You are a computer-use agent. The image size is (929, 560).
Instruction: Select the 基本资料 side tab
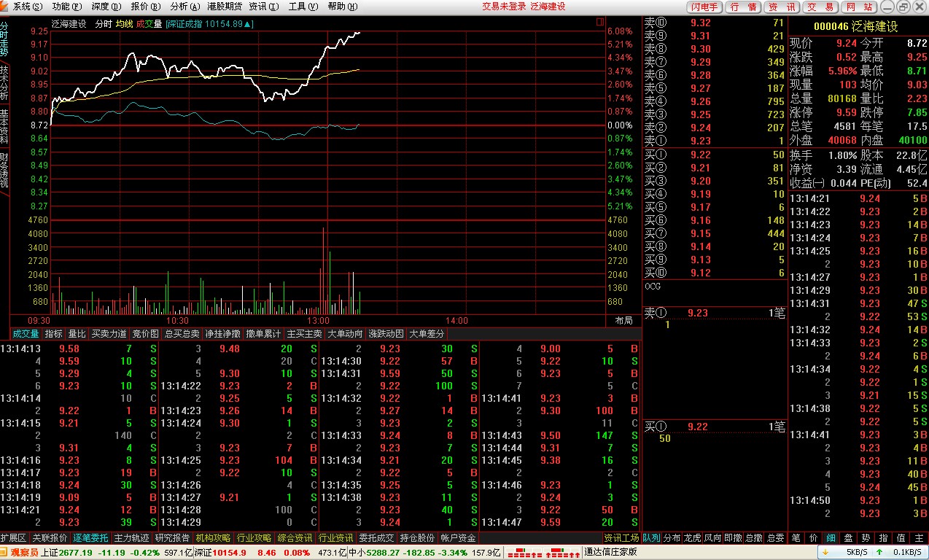click(4, 126)
